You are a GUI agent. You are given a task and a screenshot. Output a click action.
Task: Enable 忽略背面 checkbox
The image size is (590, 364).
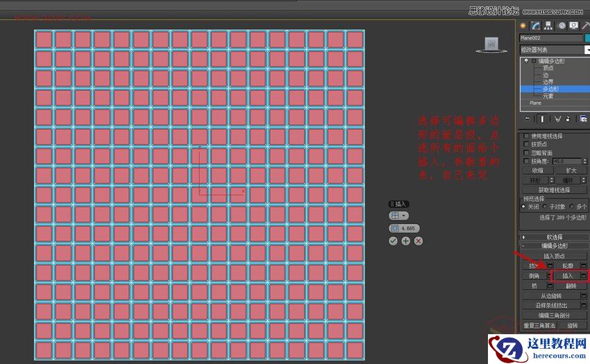click(526, 153)
